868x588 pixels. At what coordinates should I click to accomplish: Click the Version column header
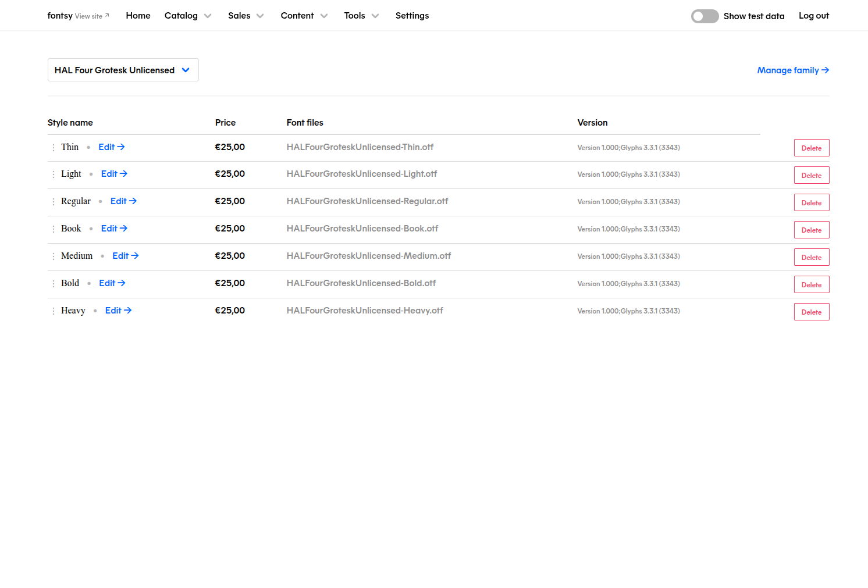(x=592, y=123)
